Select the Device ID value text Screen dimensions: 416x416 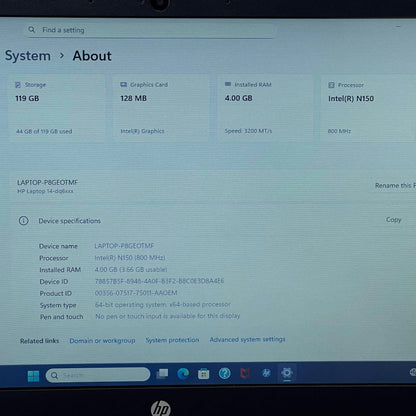click(159, 281)
